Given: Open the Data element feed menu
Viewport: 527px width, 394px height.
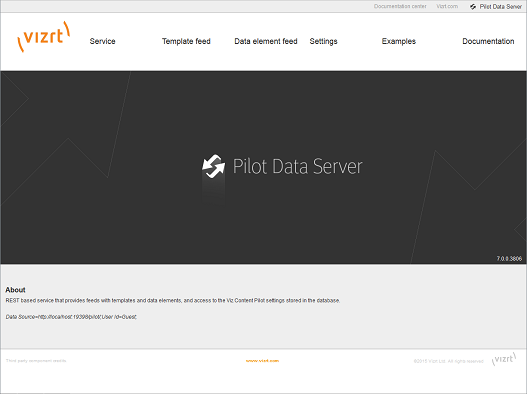Looking at the screenshot, I should coord(266,41).
